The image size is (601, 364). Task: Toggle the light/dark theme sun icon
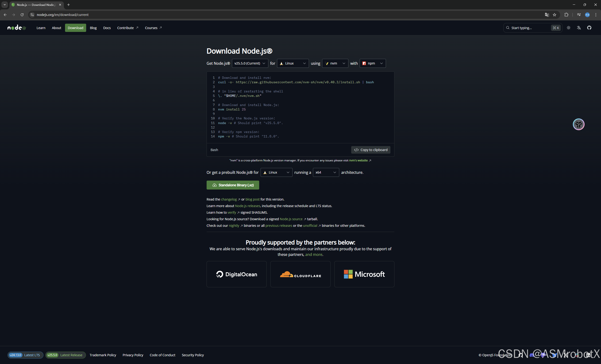pyautogui.click(x=569, y=28)
